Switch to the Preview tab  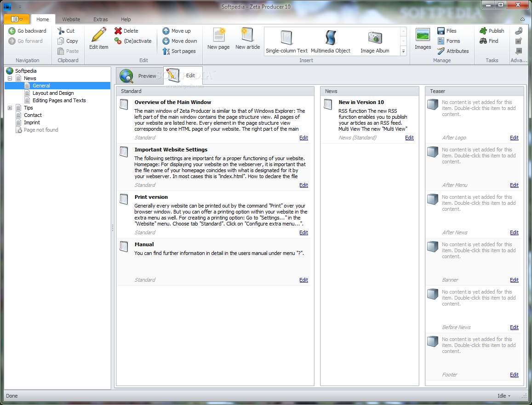(x=139, y=75)
